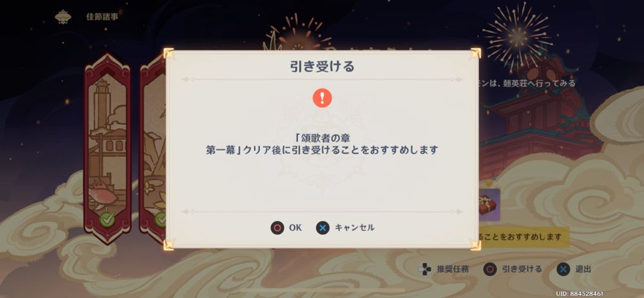Click the blue X icon beside 退出
The width and height of the screenshot is (644, 298).
click(563, 270)
